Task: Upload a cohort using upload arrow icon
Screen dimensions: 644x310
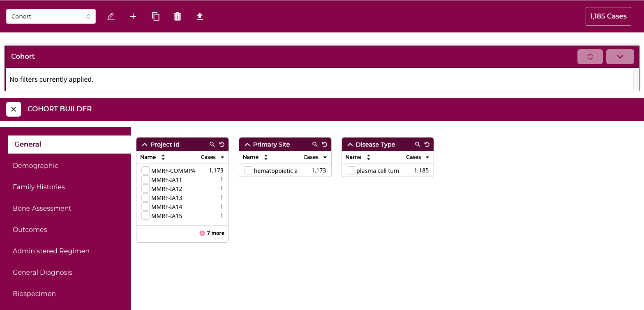Action: click(x=200, y=16)
